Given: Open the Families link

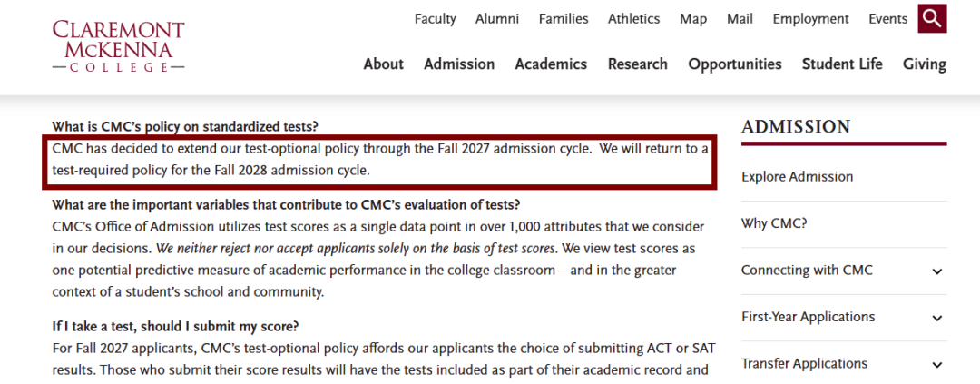Looking at the screenshot, I should (563, 19).
